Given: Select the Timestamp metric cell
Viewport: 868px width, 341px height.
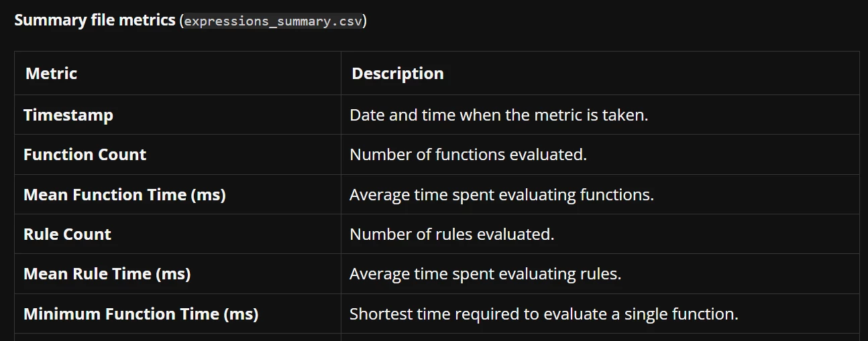Looking at the screenshot, I should 178,115.
